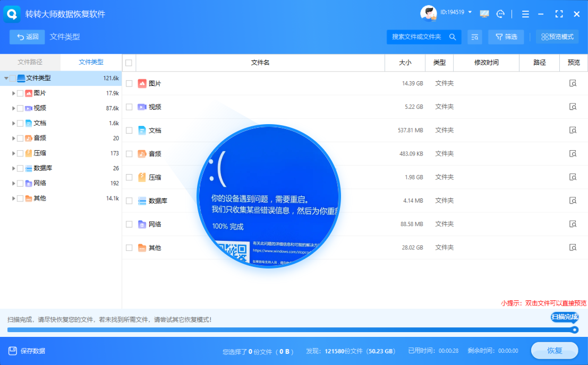Click the monitor icon in title bar
Viewport: 588px width, 365px height.
click(x=484, y=14)
